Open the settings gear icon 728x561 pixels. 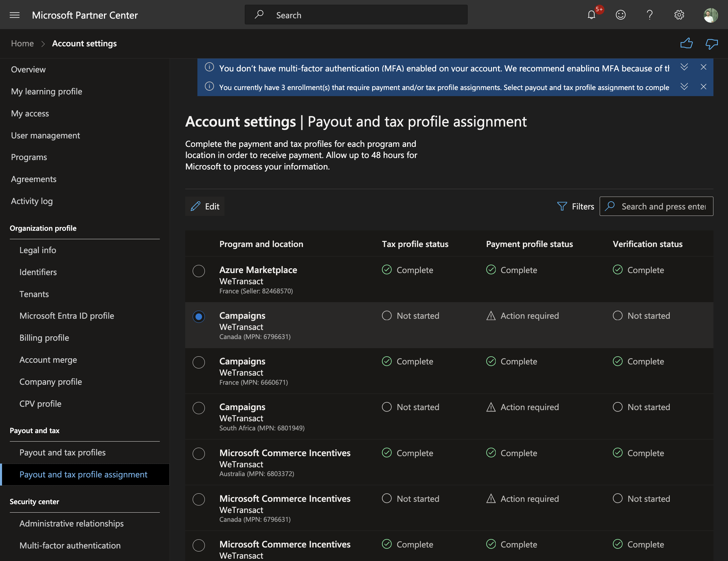click(x=679, y=15)
